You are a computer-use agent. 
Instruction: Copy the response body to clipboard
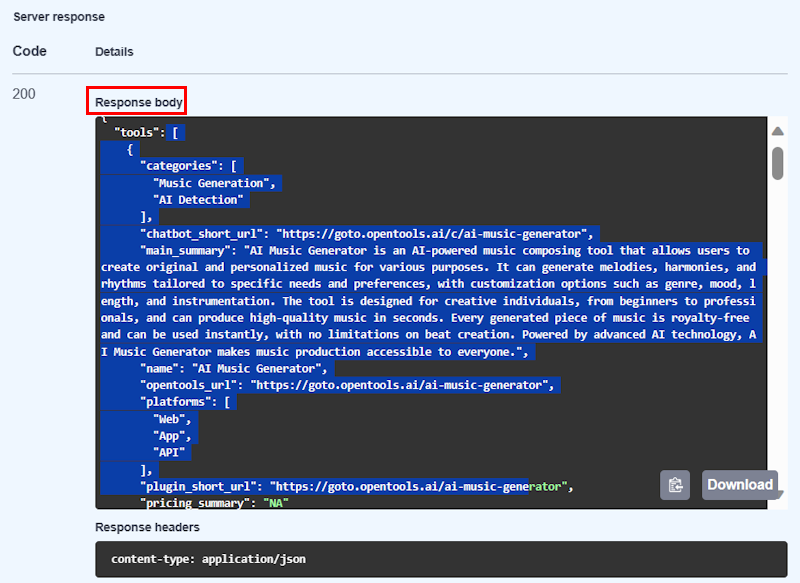[675, 485]
